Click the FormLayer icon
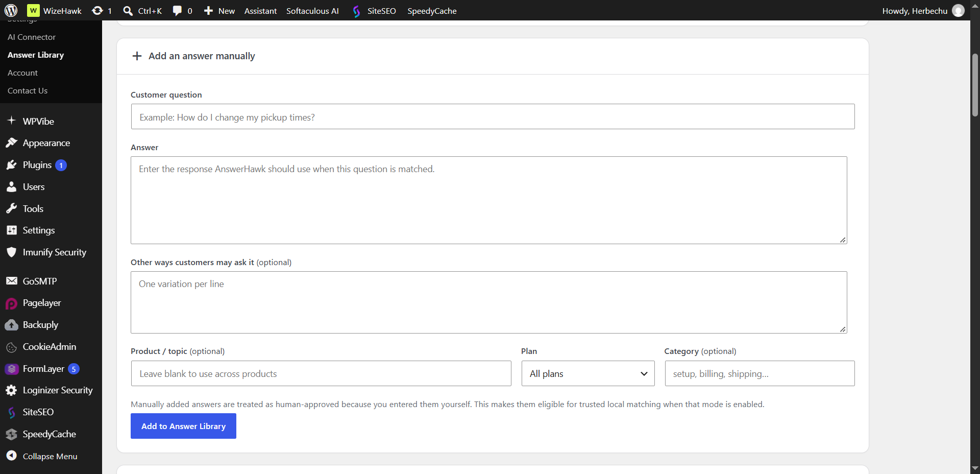This screenshot has width=980, height=474. tap(11, 369)
